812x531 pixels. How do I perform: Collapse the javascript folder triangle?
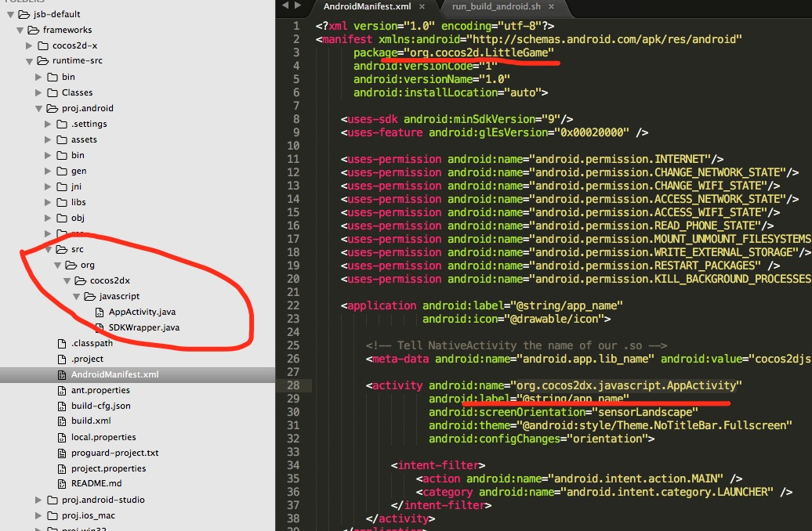[76, 297]
